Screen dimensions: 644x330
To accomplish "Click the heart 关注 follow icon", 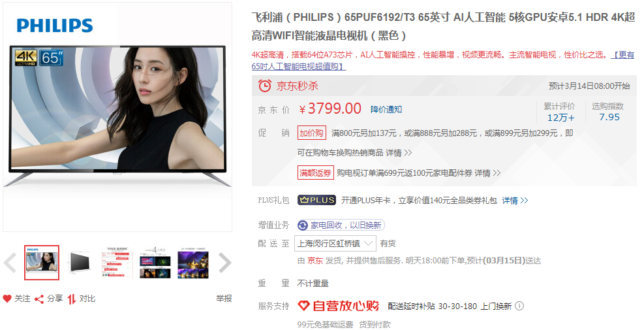I will 7,299.
